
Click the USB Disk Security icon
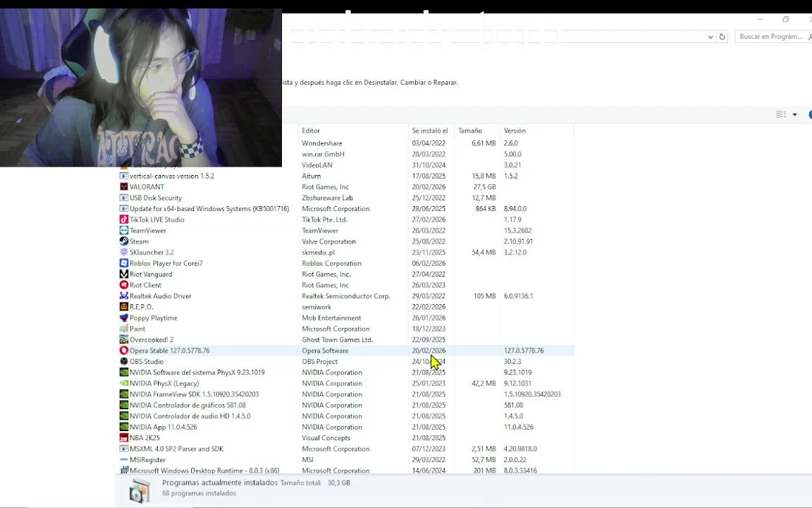(x=124, y=198)
